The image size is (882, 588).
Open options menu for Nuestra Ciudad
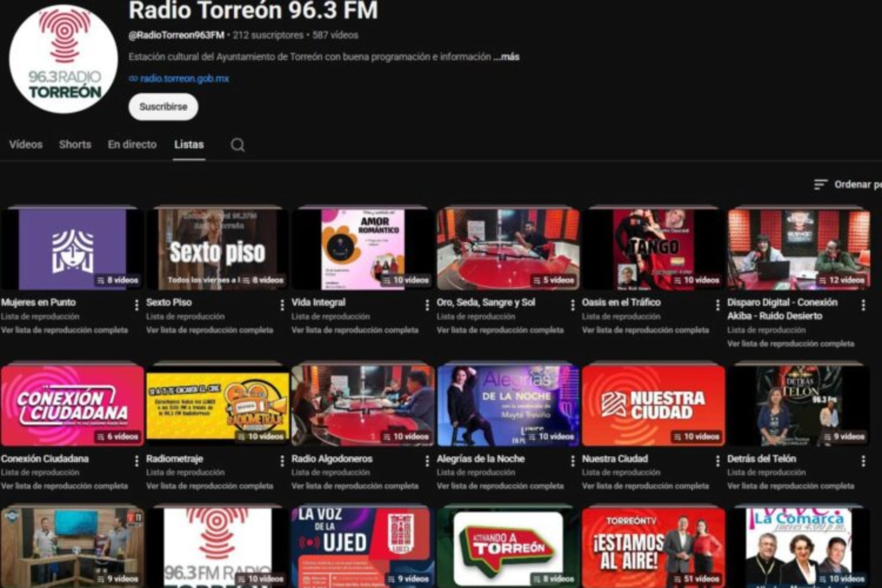click(718, 461)
